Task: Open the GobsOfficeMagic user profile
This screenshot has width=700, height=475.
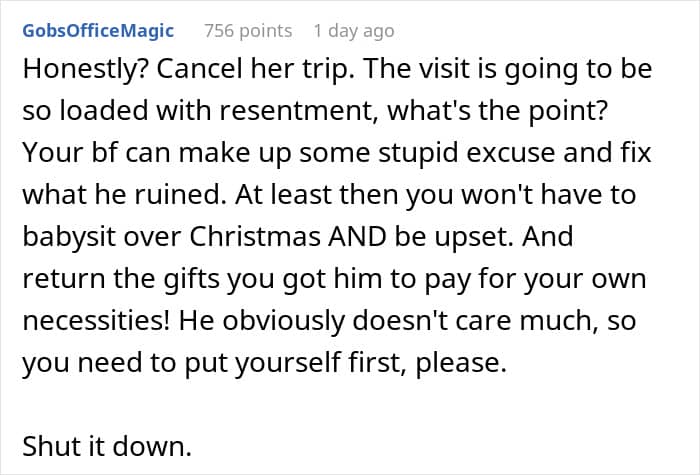Action: (x=98, y=31)
